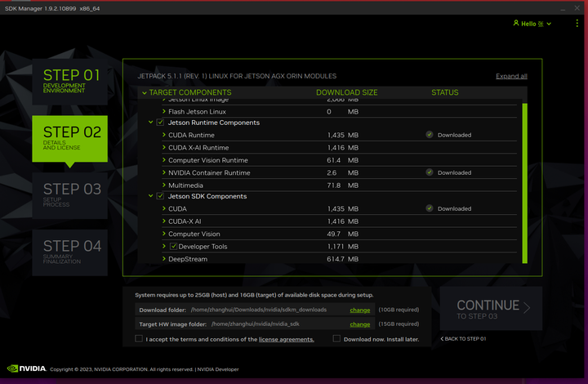Click the green components list scrollbar
Image resolution: width=588 pixels, height=384 pixels.
[524, 183]
